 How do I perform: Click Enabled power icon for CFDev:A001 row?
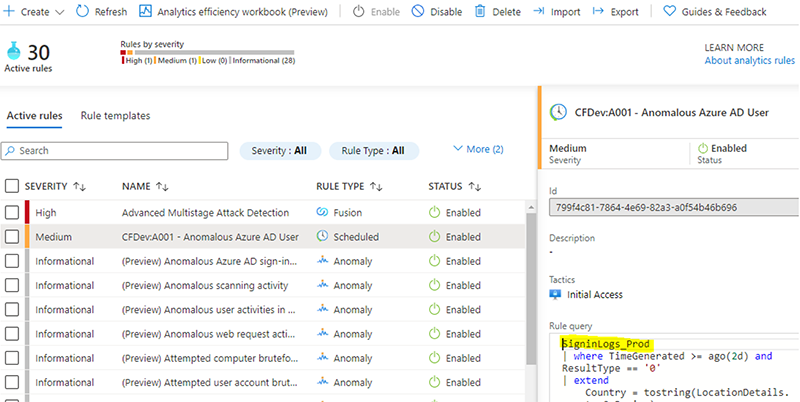click(x=434, y=237)
